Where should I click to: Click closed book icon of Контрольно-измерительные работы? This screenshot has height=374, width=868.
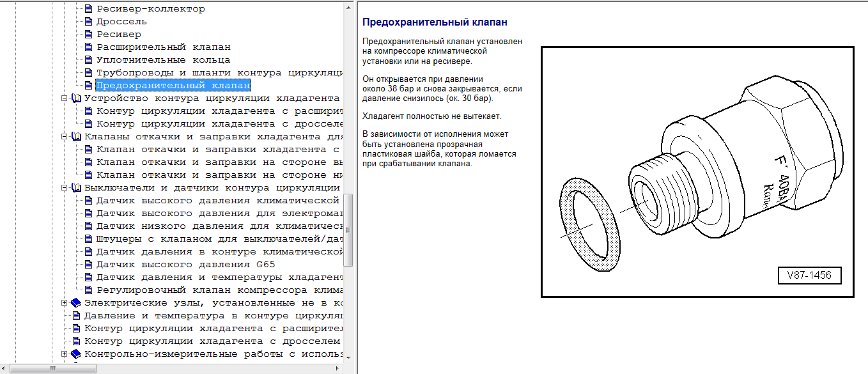pyautogui.click(x=77, y=354)
